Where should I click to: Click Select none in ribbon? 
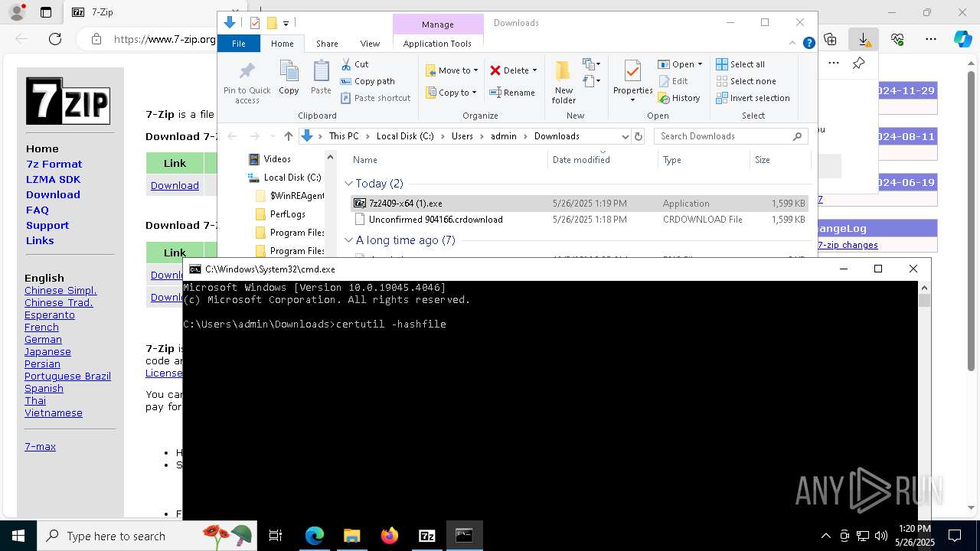746,81
